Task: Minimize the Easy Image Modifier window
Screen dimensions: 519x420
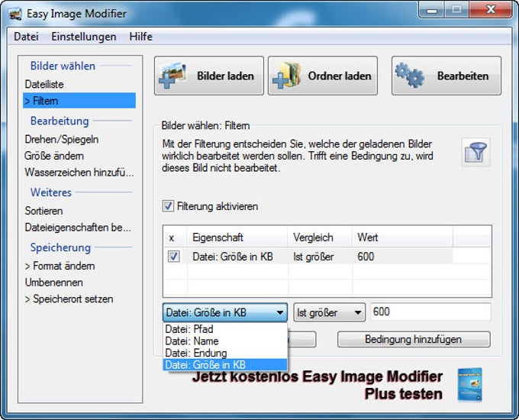Action: pos(432,10)
